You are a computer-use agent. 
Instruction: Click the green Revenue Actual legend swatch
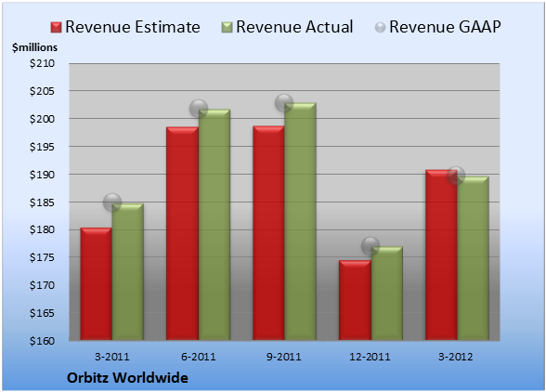[227, 28]
